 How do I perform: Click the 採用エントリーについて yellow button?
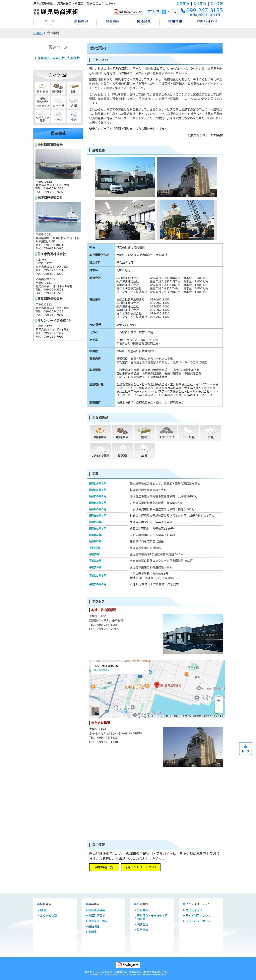pos(140,867)
